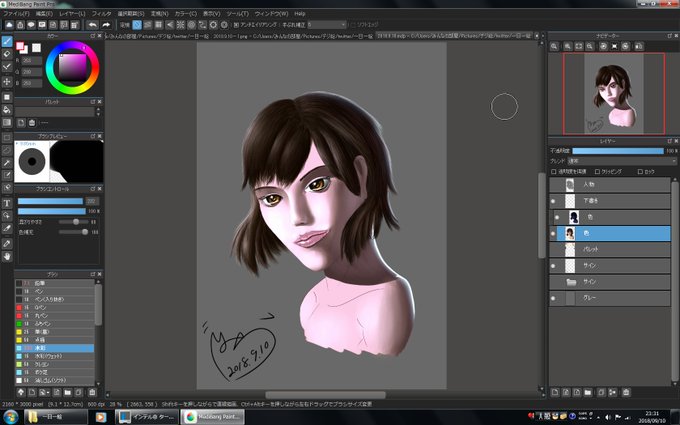Add a new folder in layers panel

point(588,392)
